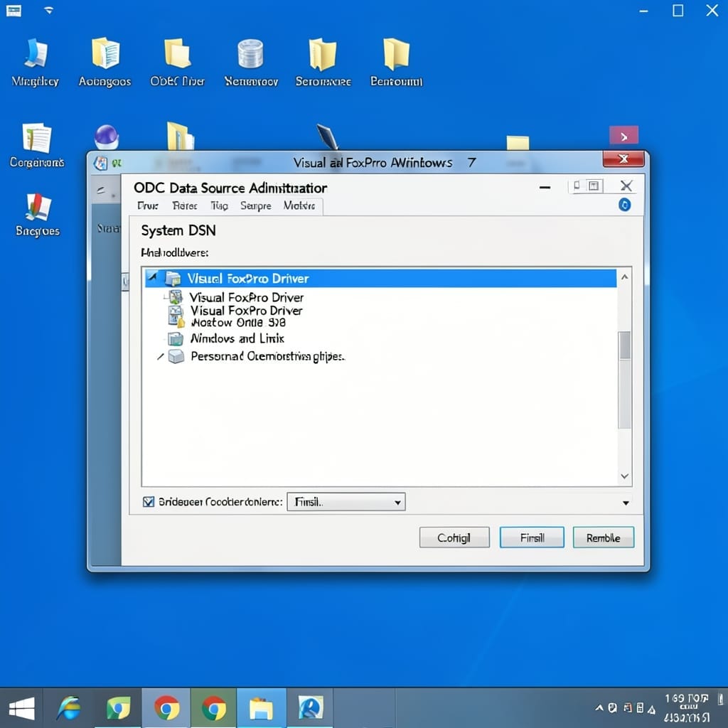Click the Firsill button

[x=532, y=537]
